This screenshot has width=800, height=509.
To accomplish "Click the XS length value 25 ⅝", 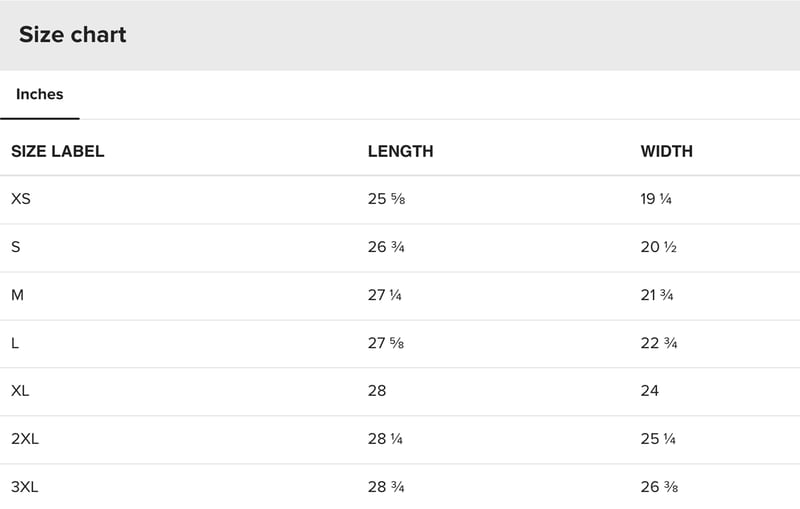I will pyautogui.click(x=387, y=199).
